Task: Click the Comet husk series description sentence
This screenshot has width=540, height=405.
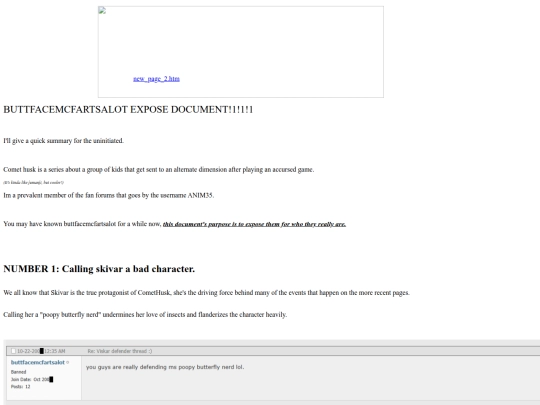Action: point(158,169)
